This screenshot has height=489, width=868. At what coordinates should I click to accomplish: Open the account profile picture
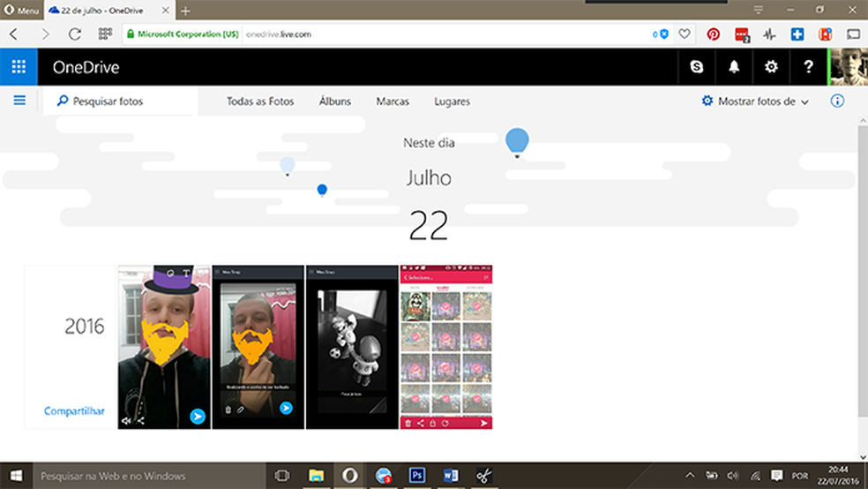click(848, 67)
